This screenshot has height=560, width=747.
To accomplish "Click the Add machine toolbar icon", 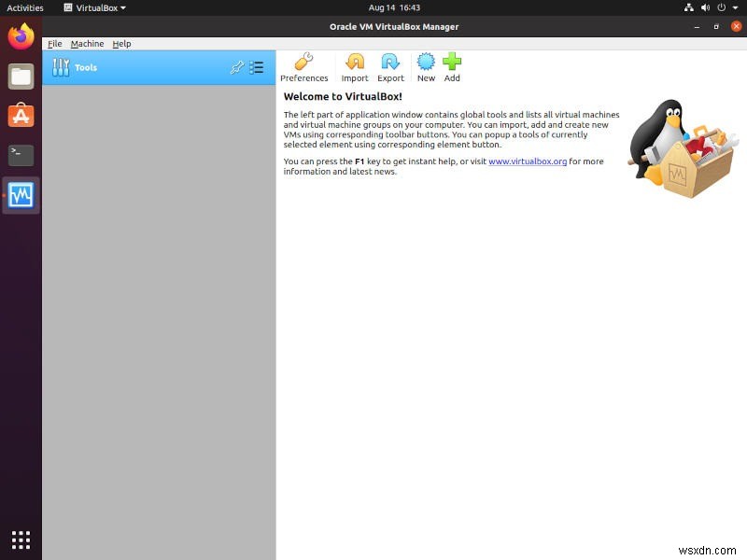I will coord(452,65).
